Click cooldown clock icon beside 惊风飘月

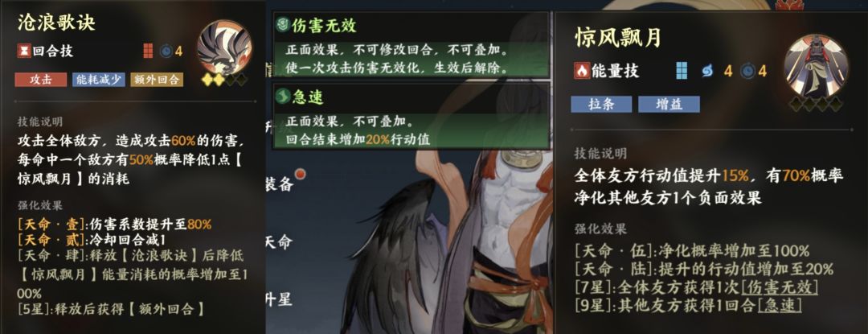tap(748, 71)
